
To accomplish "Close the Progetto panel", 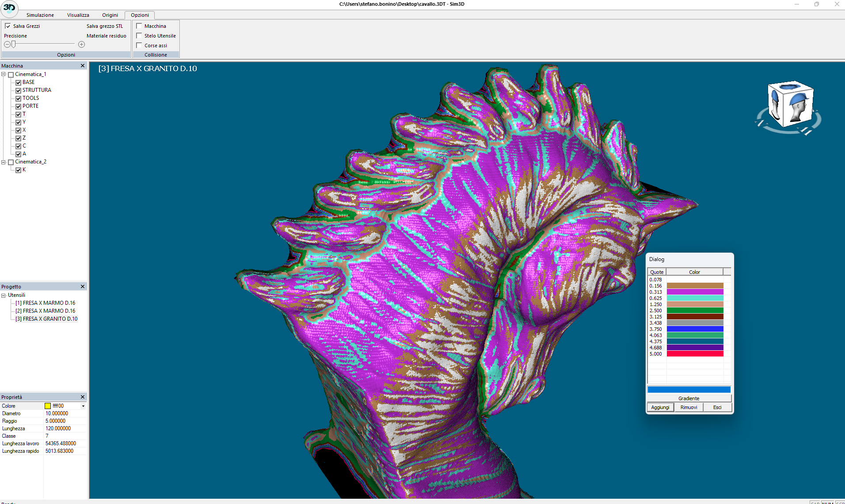I will 83,287.
